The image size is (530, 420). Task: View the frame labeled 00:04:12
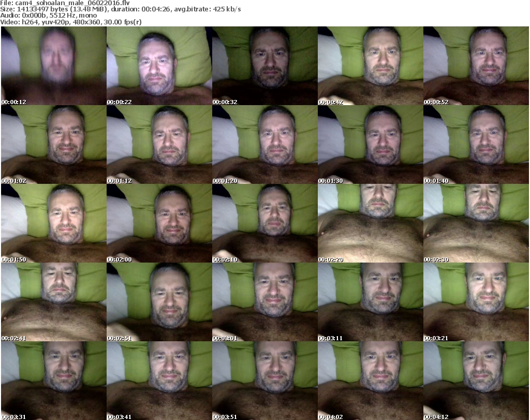476,381
